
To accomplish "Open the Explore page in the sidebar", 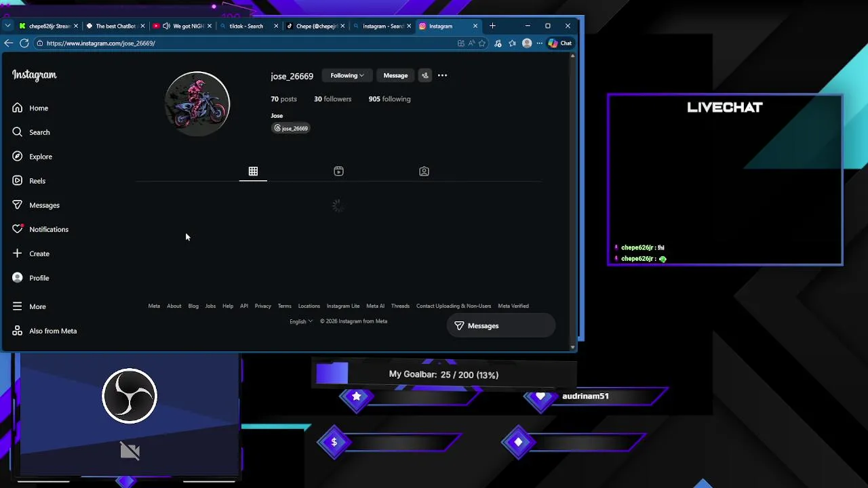I will (x=32, y=157).
